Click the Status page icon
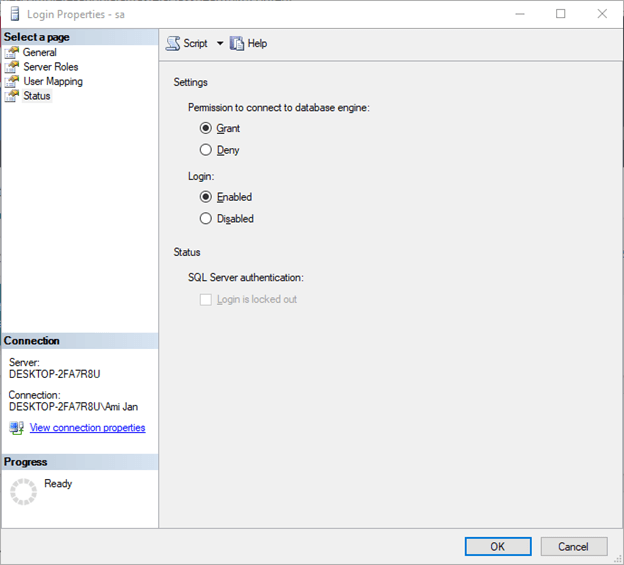This screenshot has width=624, height=565. click(12, 95)
